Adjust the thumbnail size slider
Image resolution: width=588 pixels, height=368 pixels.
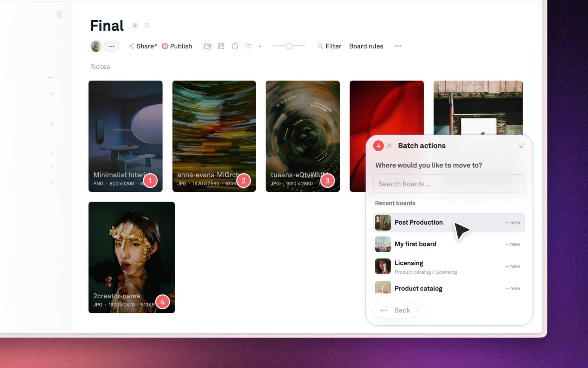point(289,46)
